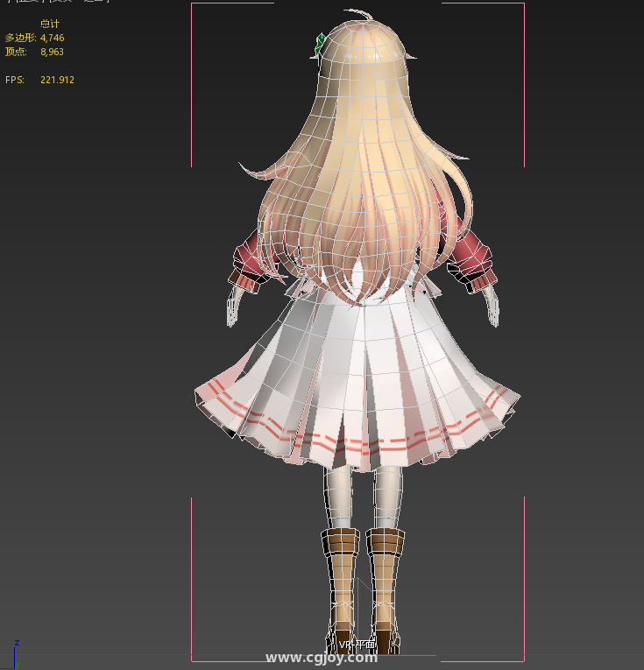Select the green leaf hair ornament
This screenshot has width=644, height=670.
[321, 44]
